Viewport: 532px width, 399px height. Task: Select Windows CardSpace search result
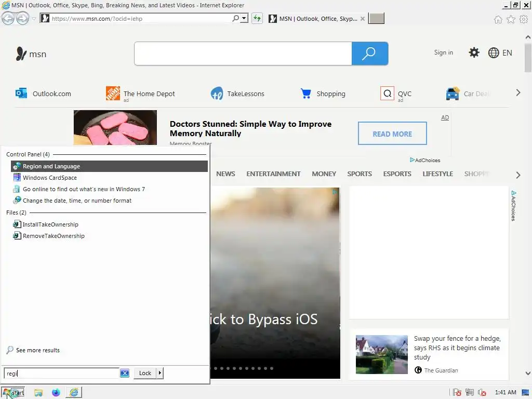[x=109, y=178]
